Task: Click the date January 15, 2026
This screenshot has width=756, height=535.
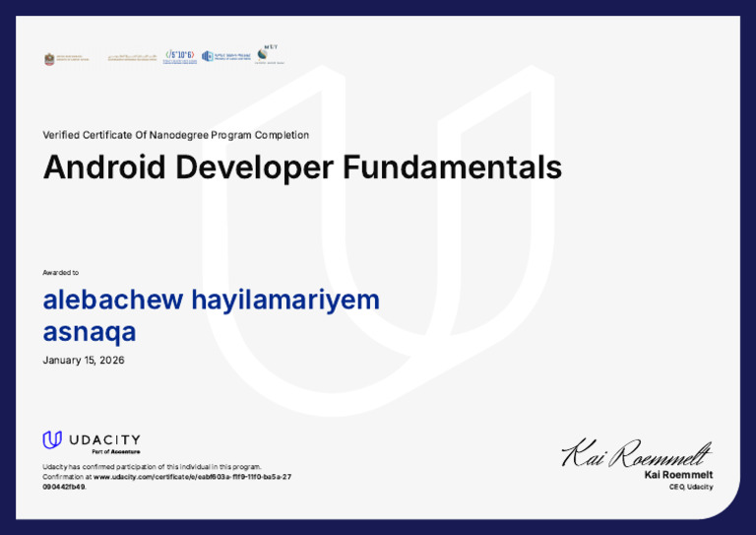Action: [x=84, y=360]
